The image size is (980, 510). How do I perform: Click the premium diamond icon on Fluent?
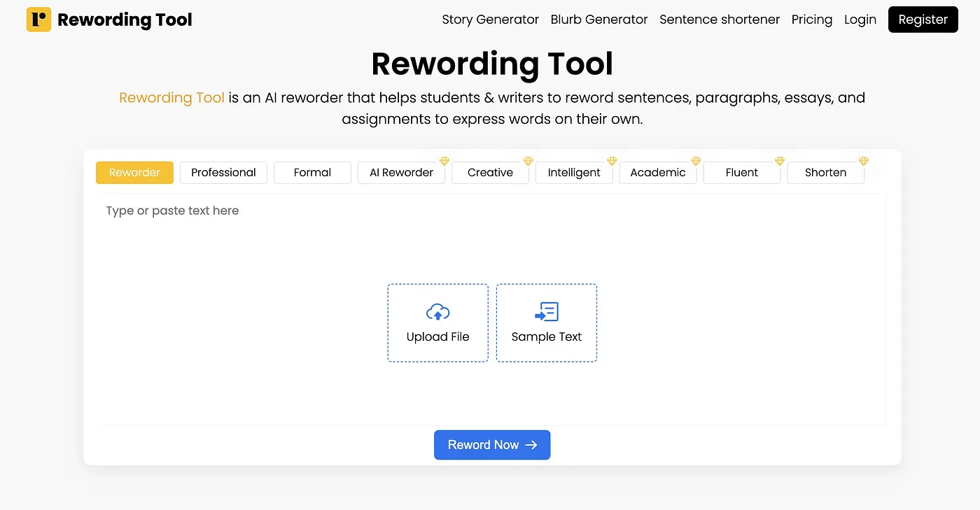[780, 162]
